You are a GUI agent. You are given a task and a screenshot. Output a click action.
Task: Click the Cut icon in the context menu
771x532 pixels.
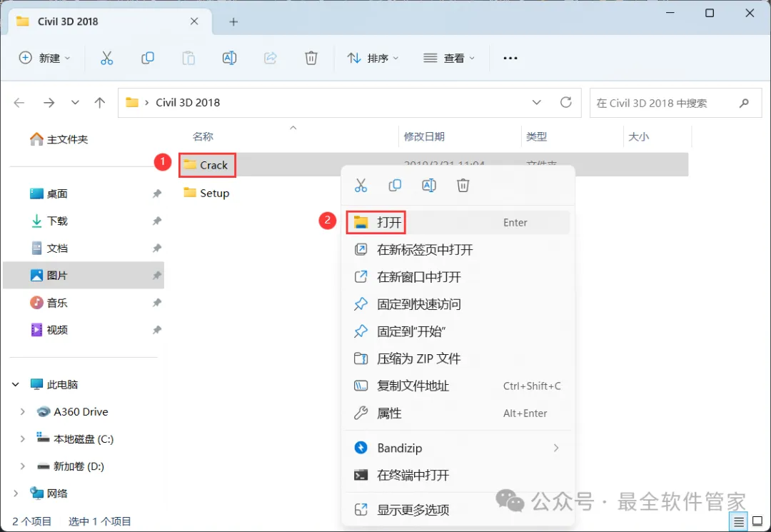coord(361,186)
